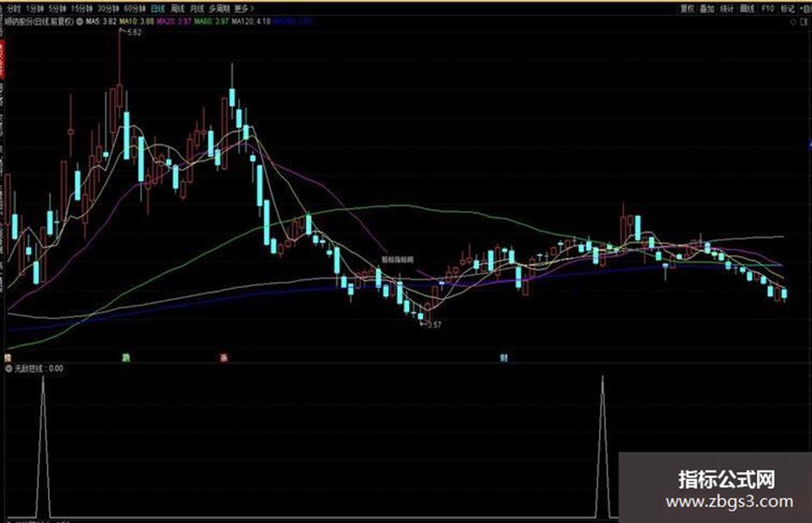The height and width of the screenshot is (523, 812).
Task: Click the orange event marker at axis start
Action: pyautogui.click(x=8, y=357)
